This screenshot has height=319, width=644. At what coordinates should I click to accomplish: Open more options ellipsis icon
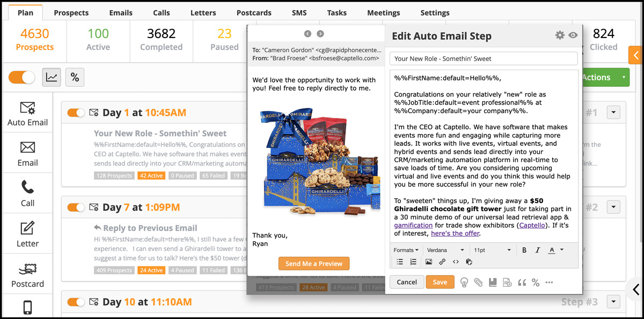549,283
